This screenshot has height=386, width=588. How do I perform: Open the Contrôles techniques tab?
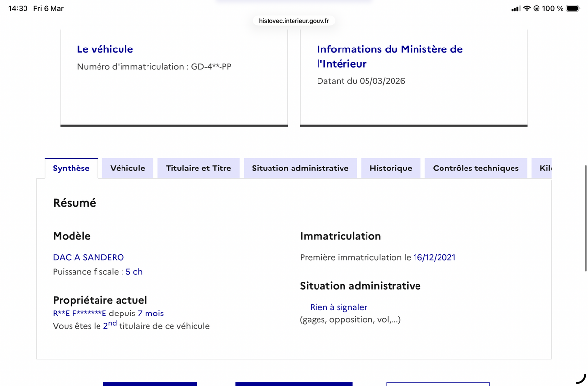click(x=476, y=168)
